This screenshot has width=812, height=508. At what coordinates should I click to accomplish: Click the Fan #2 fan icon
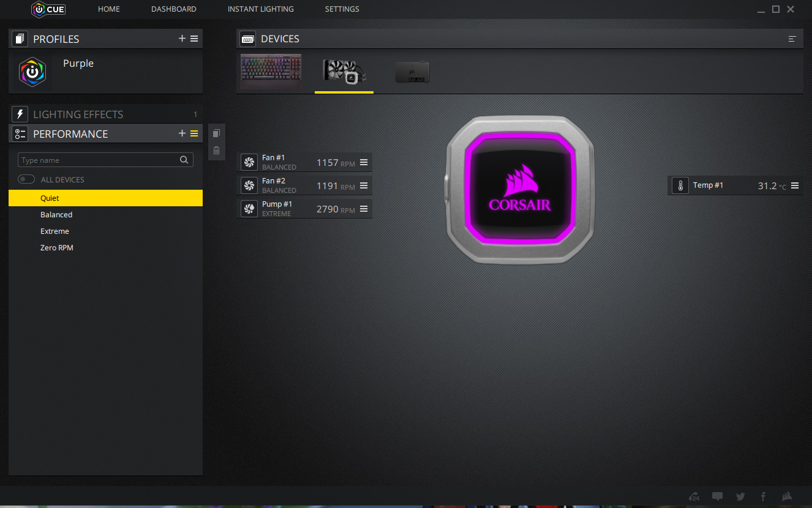249,185
